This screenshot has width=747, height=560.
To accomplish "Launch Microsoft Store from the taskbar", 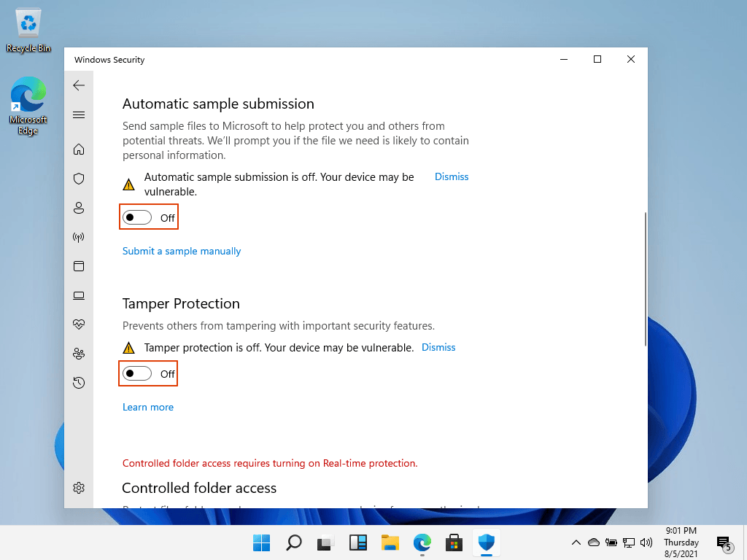I will pos(454,542).
